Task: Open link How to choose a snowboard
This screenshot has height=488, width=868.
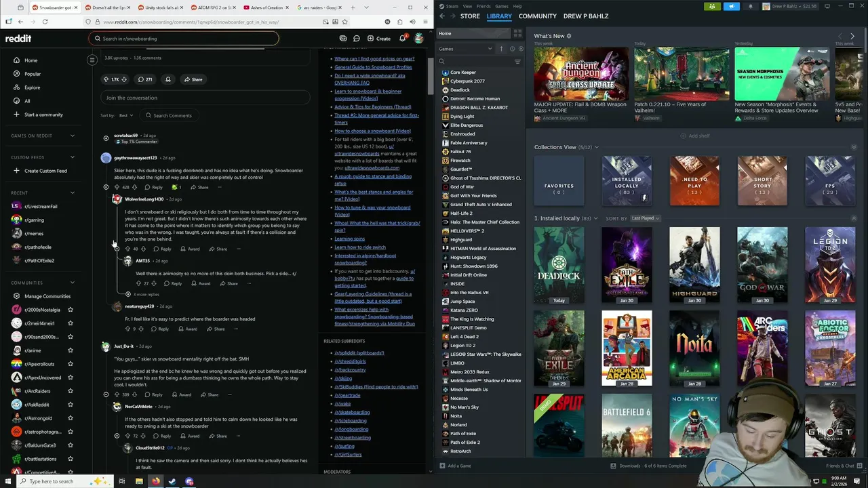Action: tap(372, 131)
